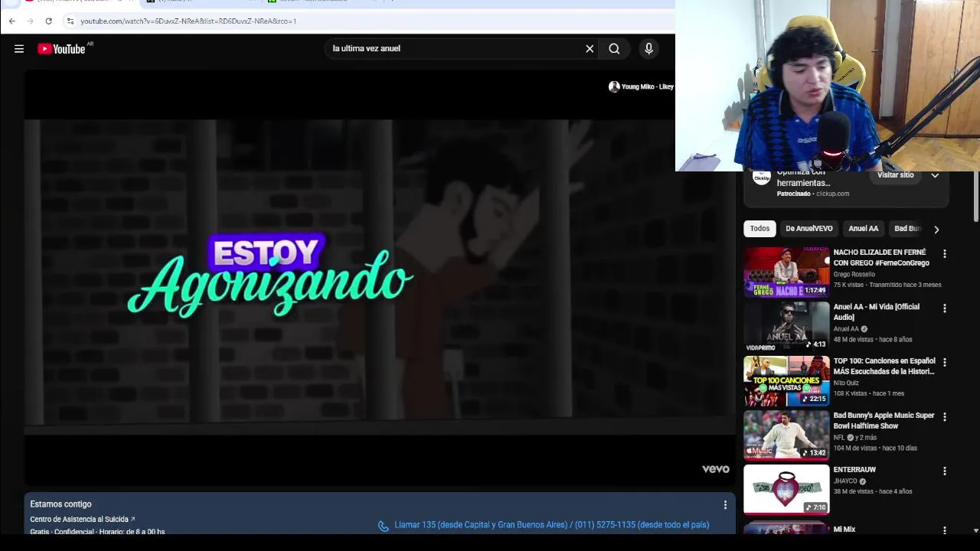This screenshot has width=980, height=551.
Task: Open Centro de Asistencia al Suicida link
Action: coord(83,520)
